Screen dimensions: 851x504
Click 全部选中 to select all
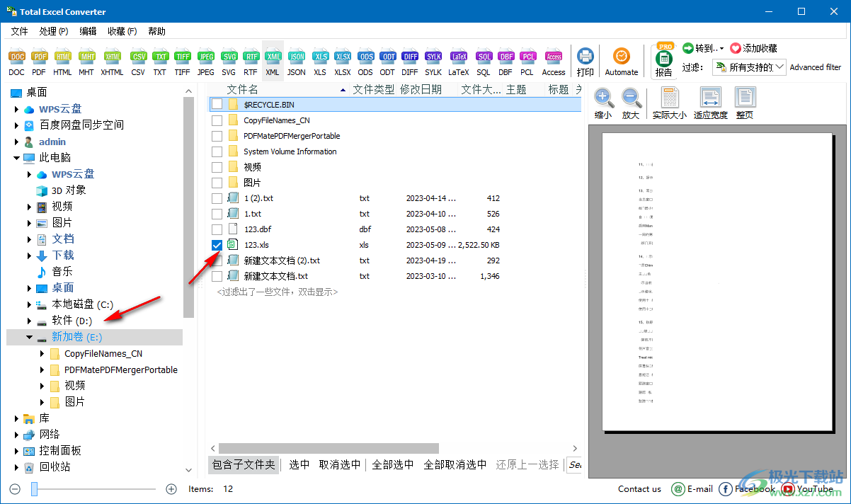pyautogui.click(x=393, y=464)
